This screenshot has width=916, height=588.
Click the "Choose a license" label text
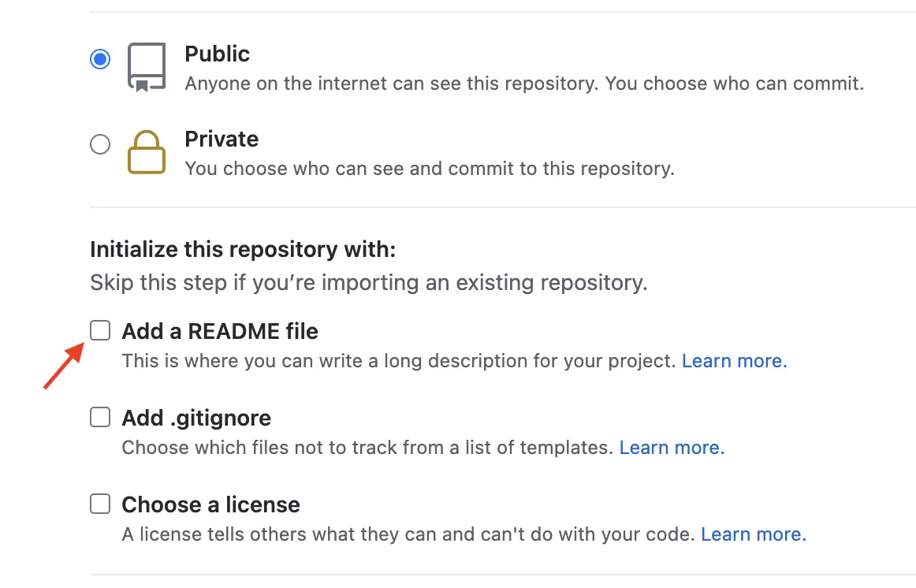pyautogui.click(x=210, y=504)
